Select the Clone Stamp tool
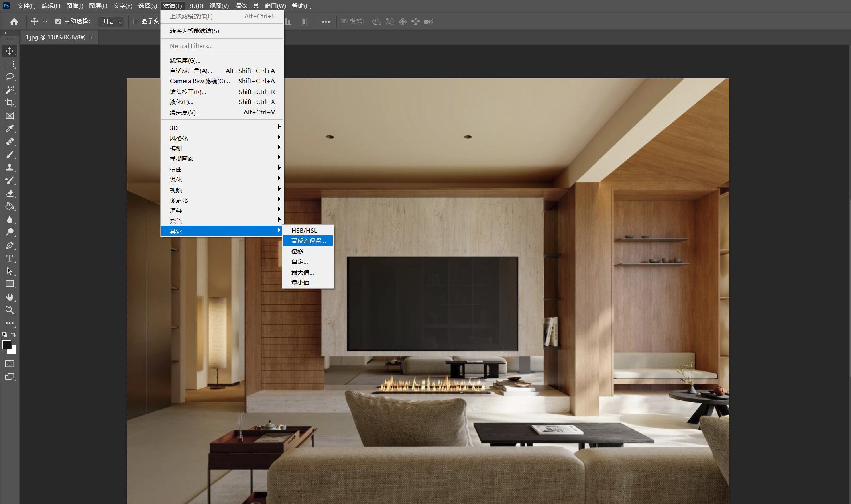 pos(10,168)
